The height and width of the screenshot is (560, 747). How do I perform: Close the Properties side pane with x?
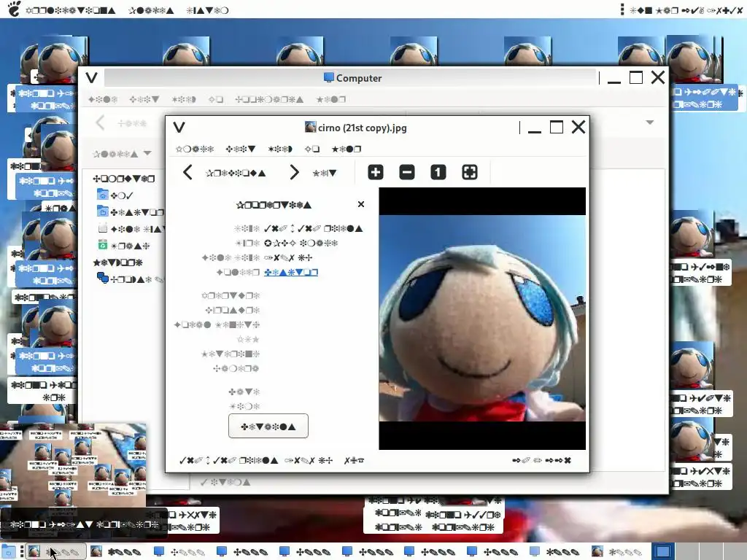[x=361, y=204]
